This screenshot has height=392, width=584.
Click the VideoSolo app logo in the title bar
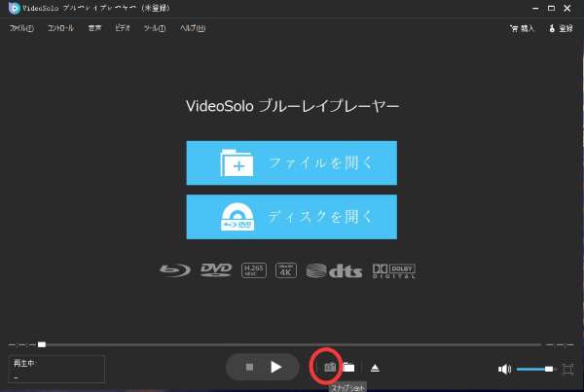click(15, 8)
